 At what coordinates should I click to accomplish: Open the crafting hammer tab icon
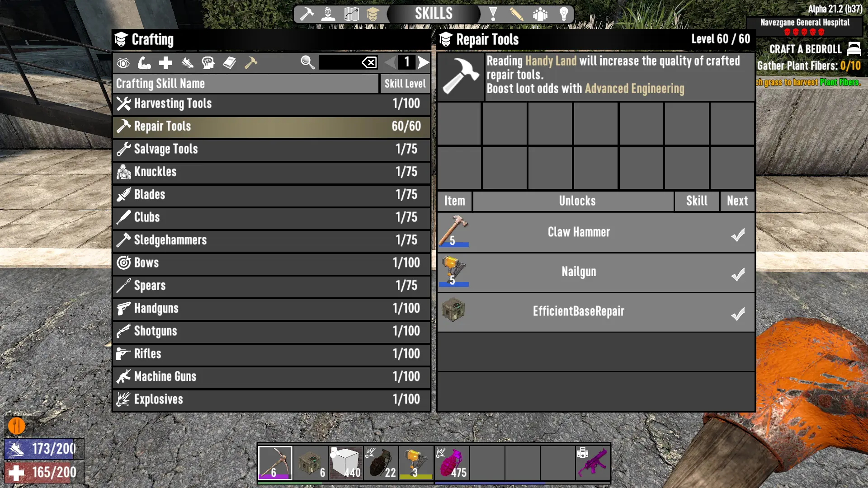click(x=307, y=14)
